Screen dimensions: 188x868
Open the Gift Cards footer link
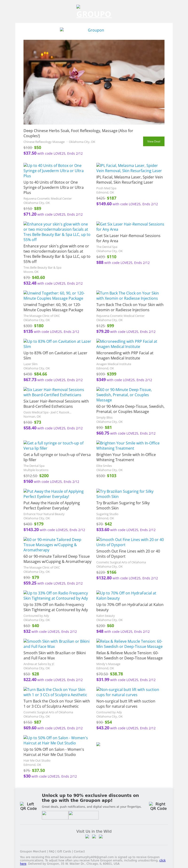(65, 851)
